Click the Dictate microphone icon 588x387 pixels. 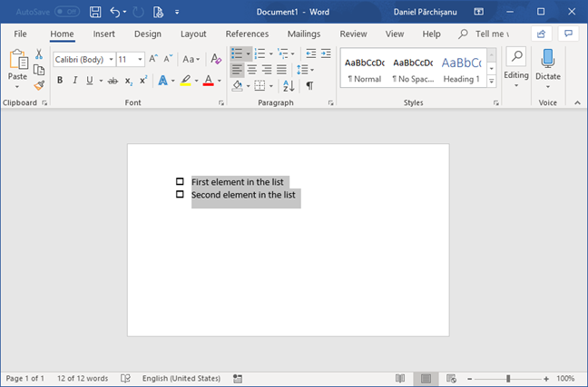(x=547, y=59)
